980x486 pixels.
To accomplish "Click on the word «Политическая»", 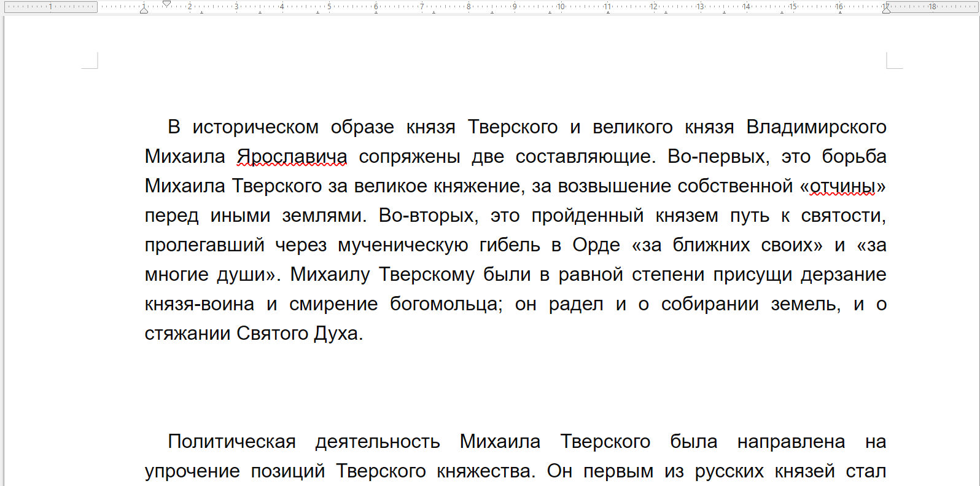I will click(231, 442).
